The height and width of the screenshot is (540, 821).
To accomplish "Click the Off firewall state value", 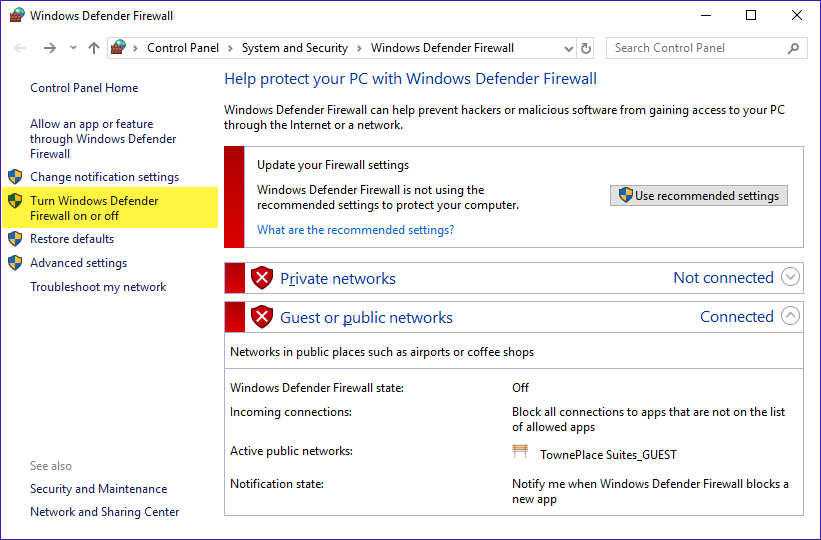I will [x=520, y=388].
